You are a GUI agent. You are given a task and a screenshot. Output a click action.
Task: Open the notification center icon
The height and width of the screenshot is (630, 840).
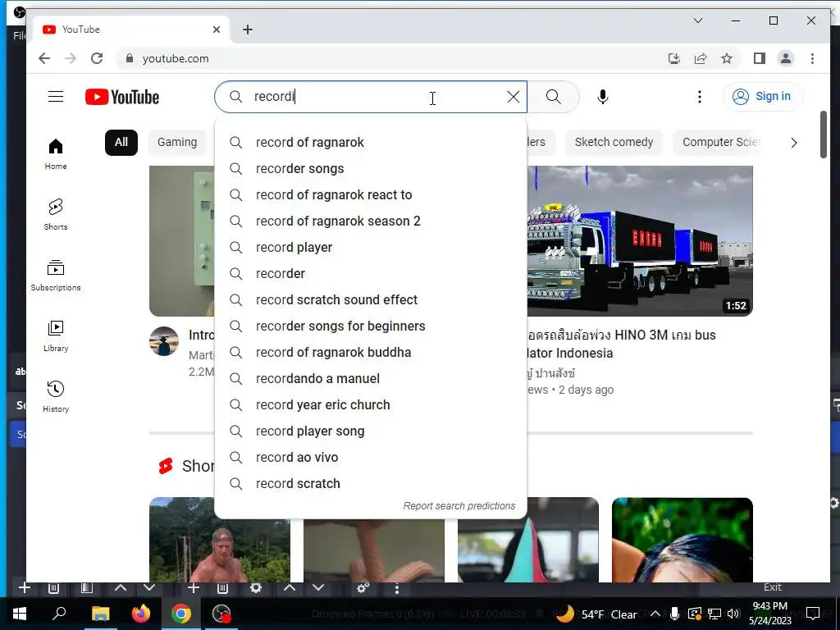click(813, 614)
